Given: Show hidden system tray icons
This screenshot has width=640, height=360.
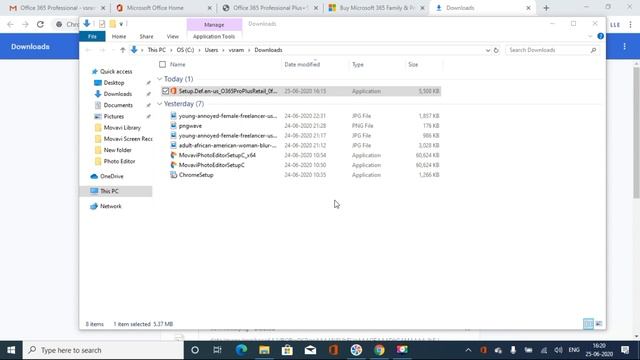Looking at the screenshot, I should [x=468, y=350].
